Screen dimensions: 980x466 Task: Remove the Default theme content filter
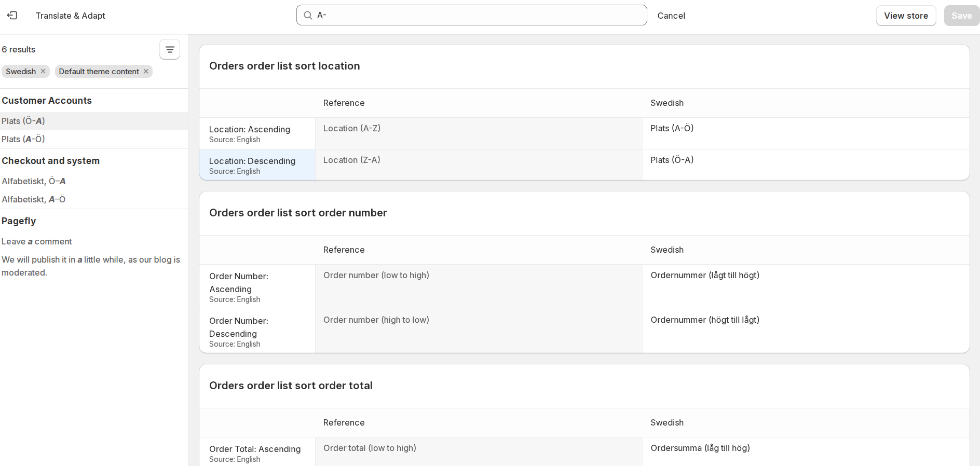click(x=146, y=71)
